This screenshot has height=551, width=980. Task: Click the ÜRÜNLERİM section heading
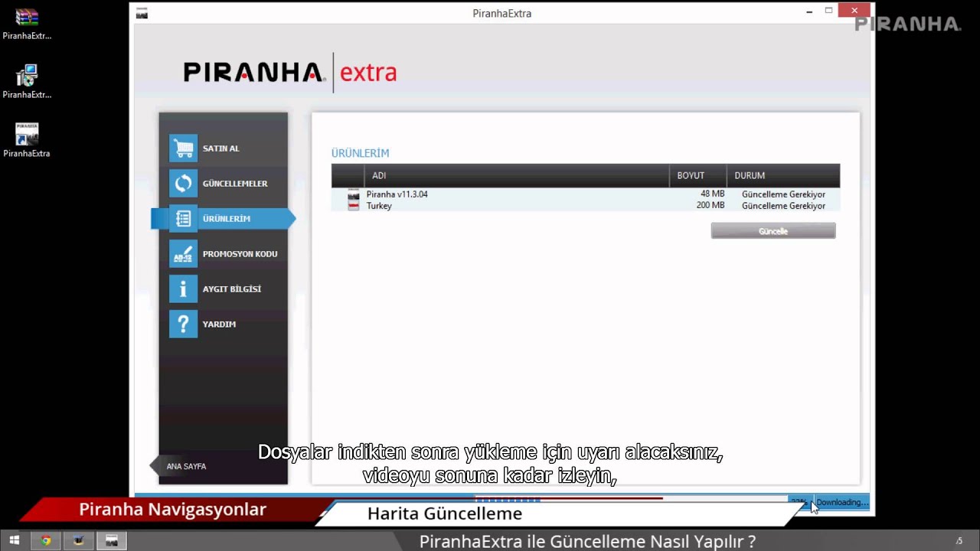(360, 153)
